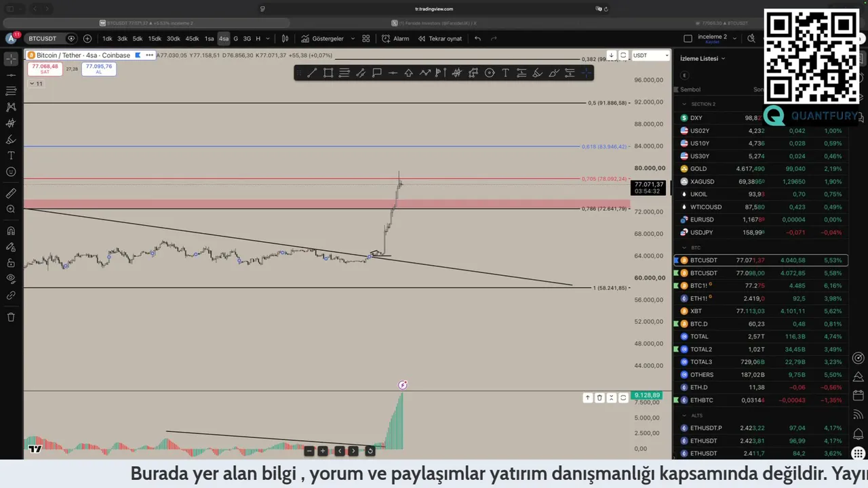Select the 15dk timeframe
Image resolution: width=868 pixels, height=488 pixels.
click(155, 39)
